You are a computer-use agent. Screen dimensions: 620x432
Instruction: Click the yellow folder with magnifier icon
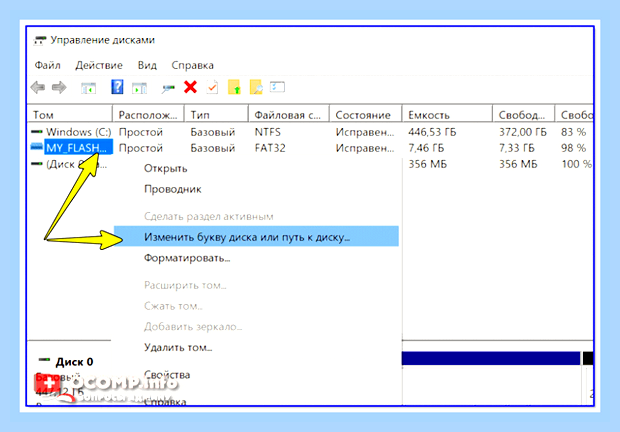pos(256,87)
